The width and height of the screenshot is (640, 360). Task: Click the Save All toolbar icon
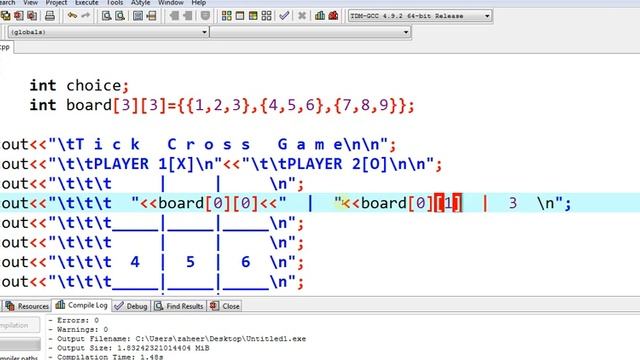click(x=6, y=16)
